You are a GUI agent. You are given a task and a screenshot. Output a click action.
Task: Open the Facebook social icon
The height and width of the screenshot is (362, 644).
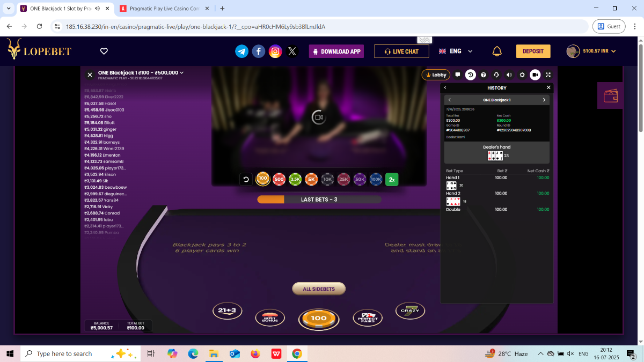point(259,51)
